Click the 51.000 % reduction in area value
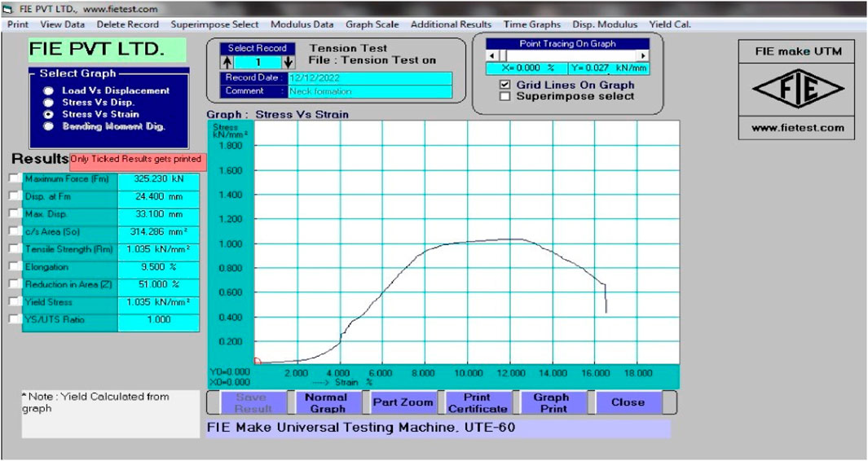Viewport: 868px width, 461px height. click(159, 284)
